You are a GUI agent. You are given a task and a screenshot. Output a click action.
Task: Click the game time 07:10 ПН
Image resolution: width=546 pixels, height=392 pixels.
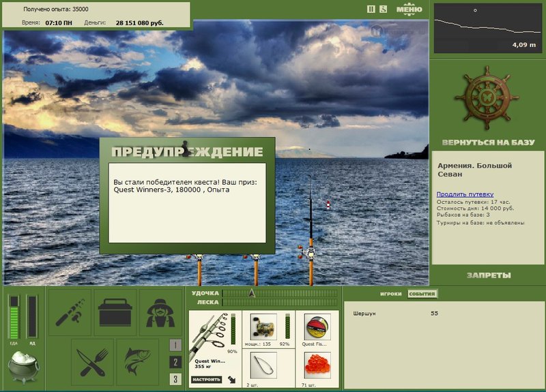[x=59, y=23]
